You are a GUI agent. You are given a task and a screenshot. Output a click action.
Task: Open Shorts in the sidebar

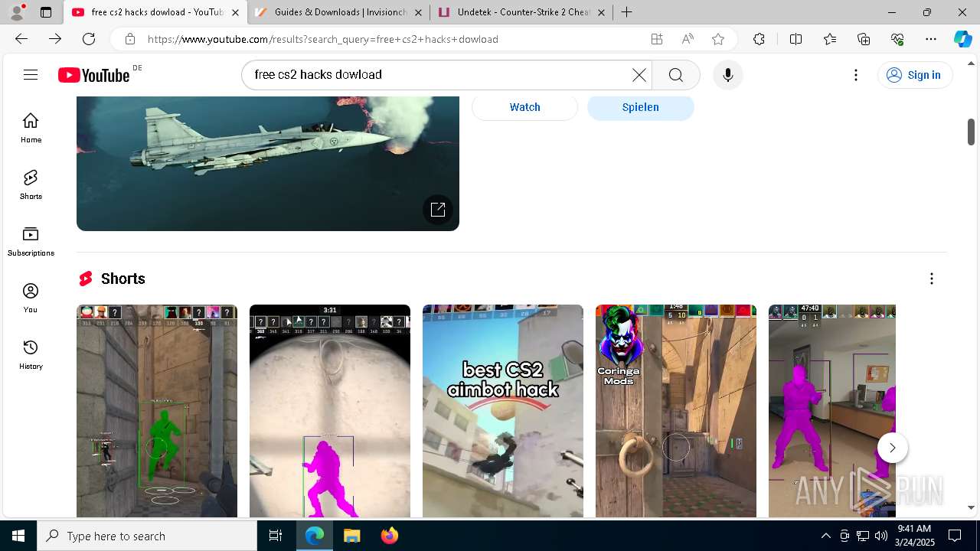point(31,184)
